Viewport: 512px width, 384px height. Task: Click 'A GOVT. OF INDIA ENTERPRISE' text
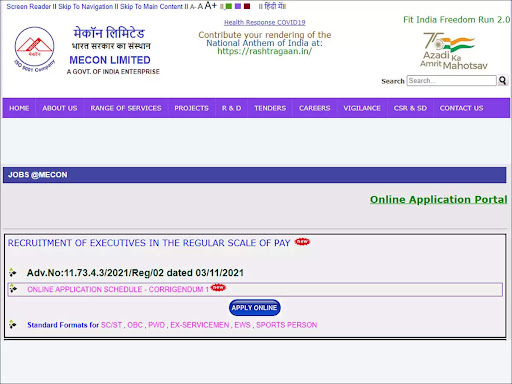(x=113, y=72)
